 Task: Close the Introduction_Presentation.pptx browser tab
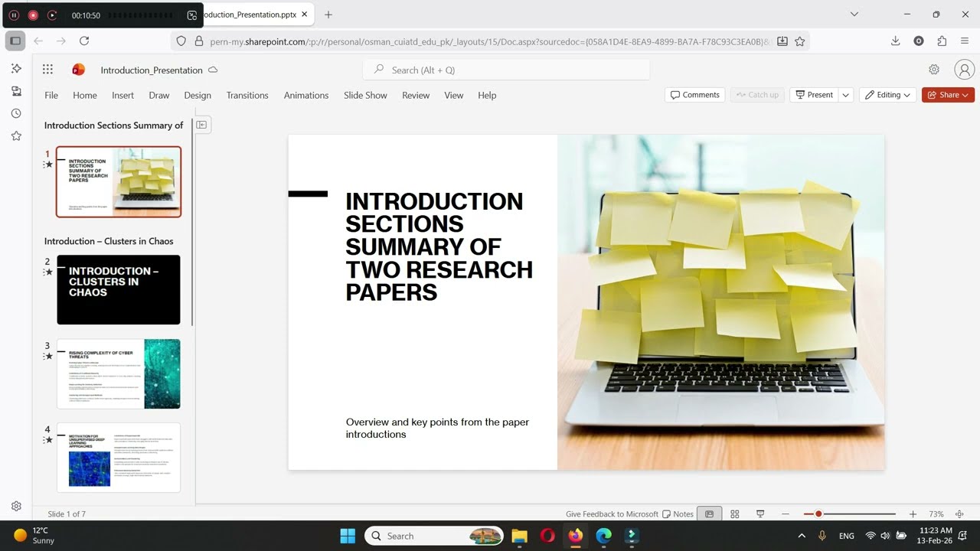point(304,15)
